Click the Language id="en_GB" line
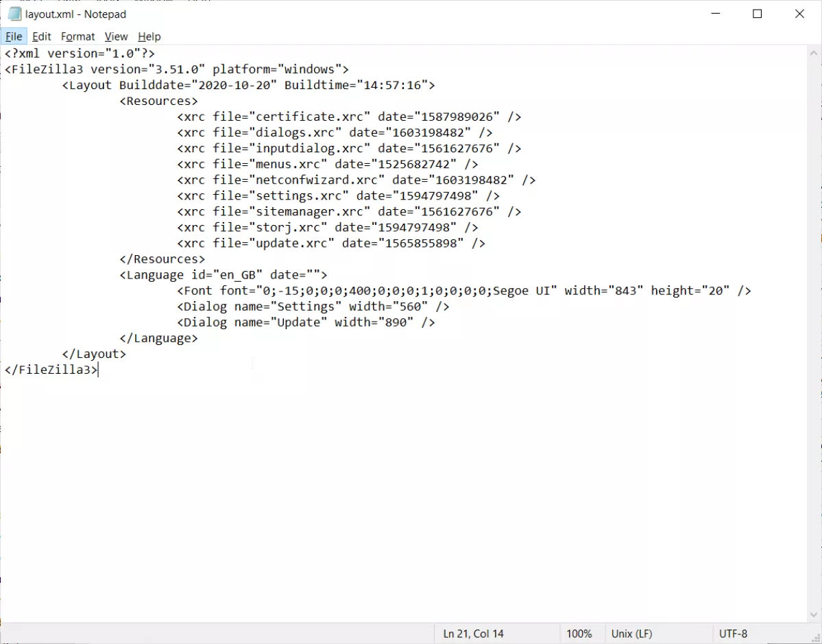Image resolution: width=822 pixels, height=644 pixels. click(223, 275)
